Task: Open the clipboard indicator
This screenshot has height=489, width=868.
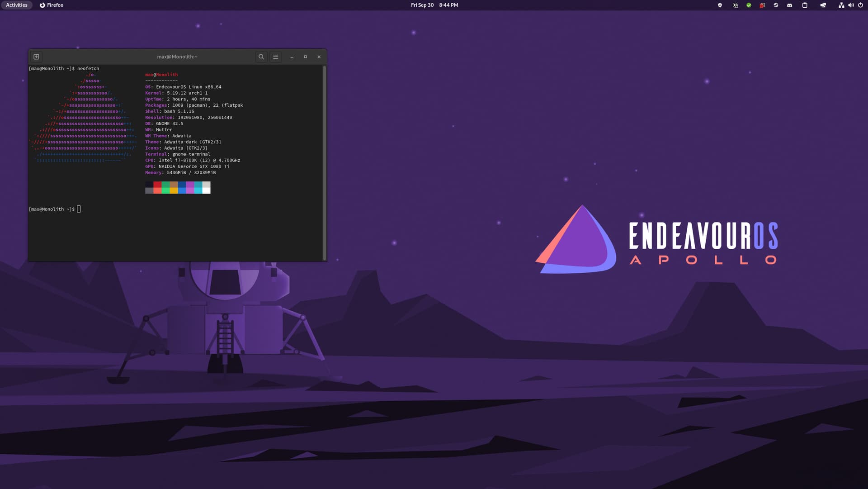Action: 805,5
